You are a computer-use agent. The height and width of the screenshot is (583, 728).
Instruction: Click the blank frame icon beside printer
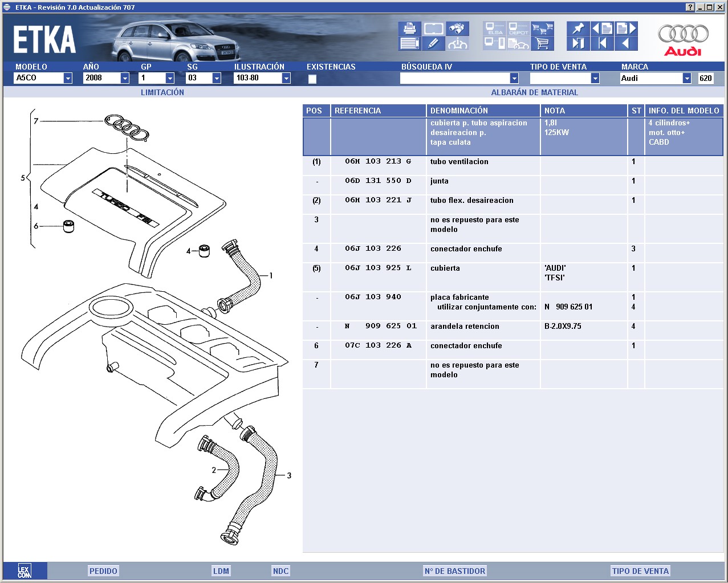pos(434,28)
